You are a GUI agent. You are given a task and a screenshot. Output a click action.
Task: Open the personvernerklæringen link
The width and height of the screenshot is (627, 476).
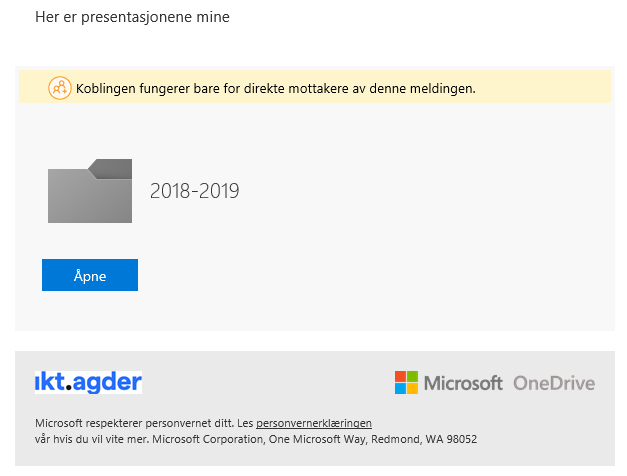pyautogui.click(x=314, y=423)
